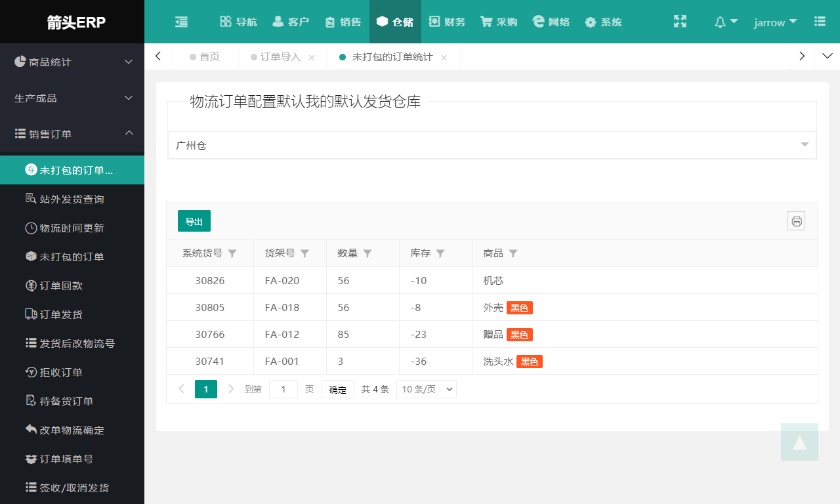
Task: Filter the 库存 column
Action: [x=440, y=253]
